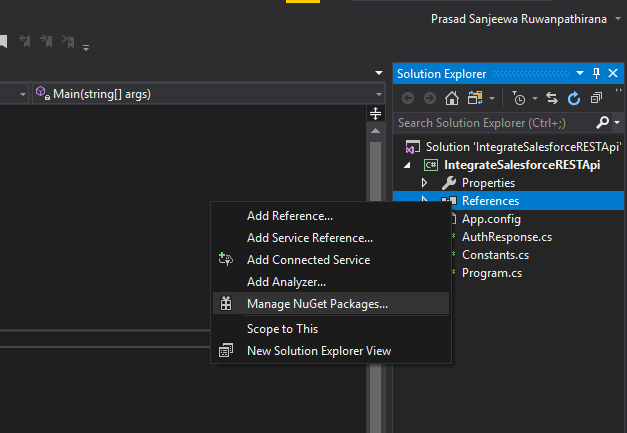The height and width of the screenshot is (433, 627).
Task: Click the editor split window handle icon
Action: tap(376, 113)
